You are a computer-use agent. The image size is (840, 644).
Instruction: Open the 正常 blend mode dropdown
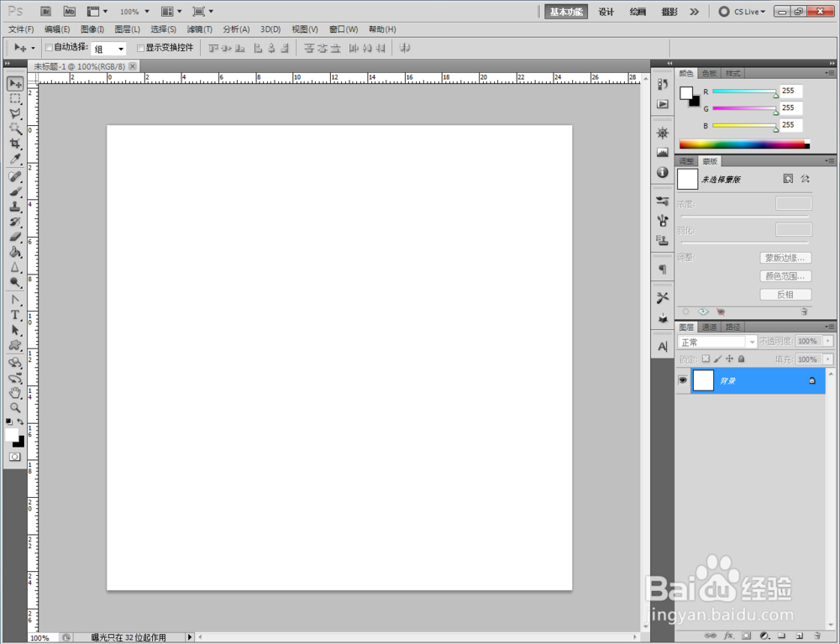pos(717,342)
